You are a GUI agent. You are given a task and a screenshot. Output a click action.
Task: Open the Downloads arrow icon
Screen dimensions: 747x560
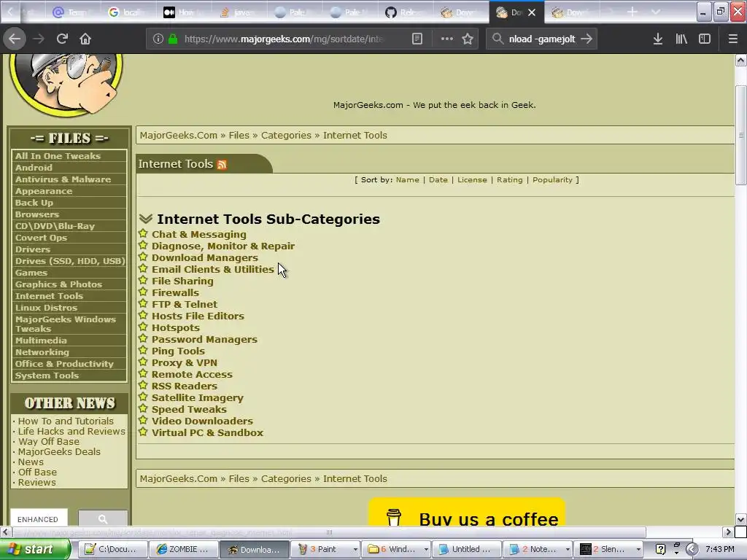tap(658, 39)
